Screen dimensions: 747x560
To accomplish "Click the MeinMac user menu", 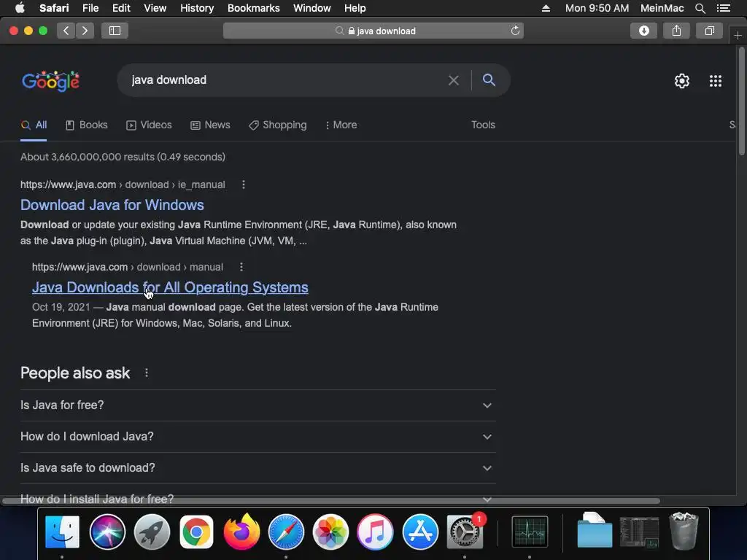I will tap(662, 8).
